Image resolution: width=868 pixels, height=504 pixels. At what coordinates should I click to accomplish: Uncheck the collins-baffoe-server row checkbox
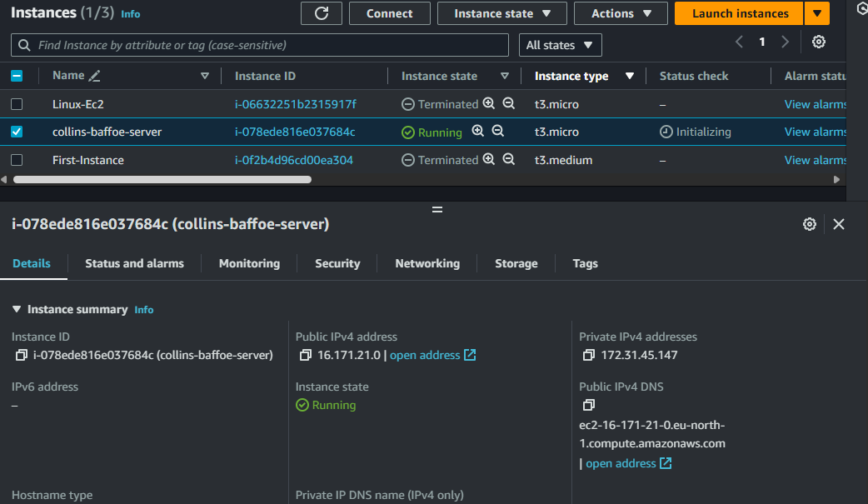tap(16, 131)
